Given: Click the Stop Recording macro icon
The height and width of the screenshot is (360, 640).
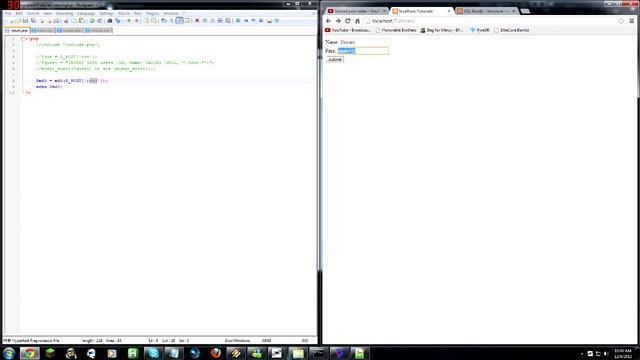Looking at the screenshot, I should [x=205, y=20].
